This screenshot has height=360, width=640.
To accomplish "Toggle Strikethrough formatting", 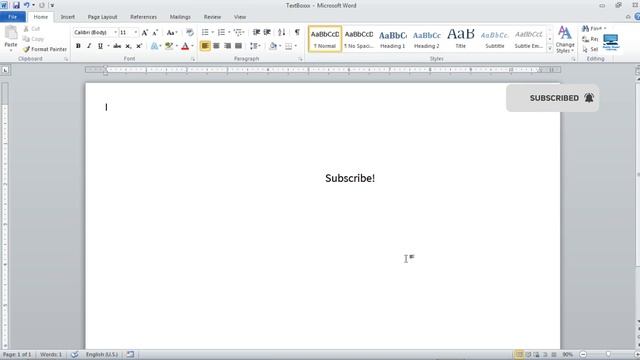I will click(x=117, y=46).
